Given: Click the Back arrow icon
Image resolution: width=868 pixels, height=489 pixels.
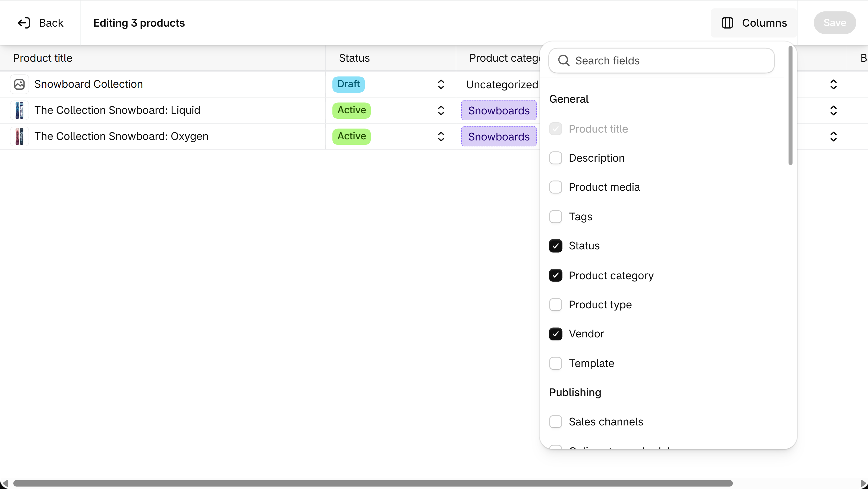Looking at the screenshot, I should tap(24, 23).
